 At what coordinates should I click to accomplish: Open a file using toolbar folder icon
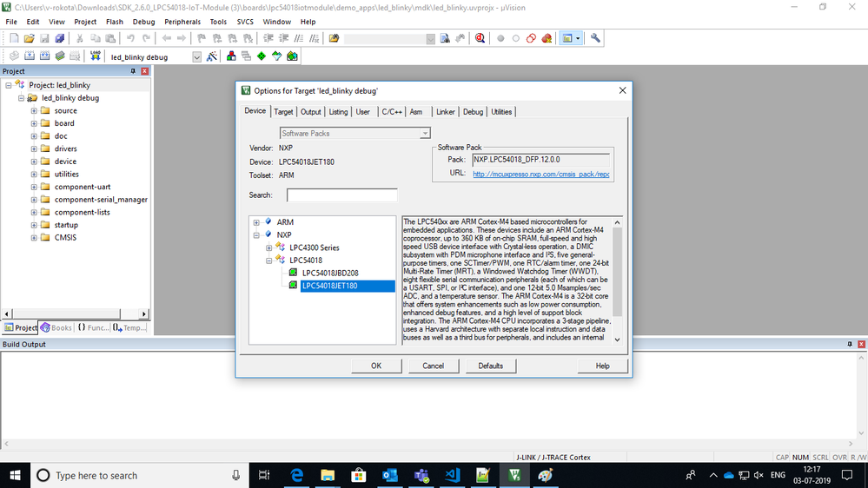[29, 38]
